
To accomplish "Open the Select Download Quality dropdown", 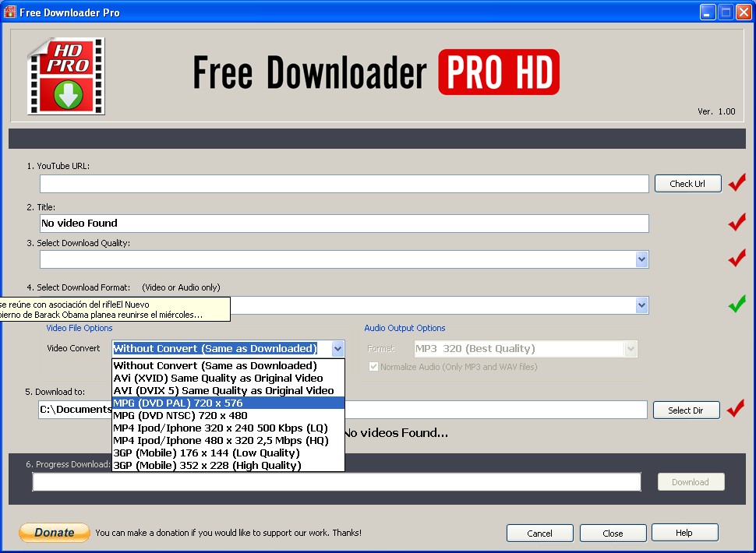I will point(641,259).
